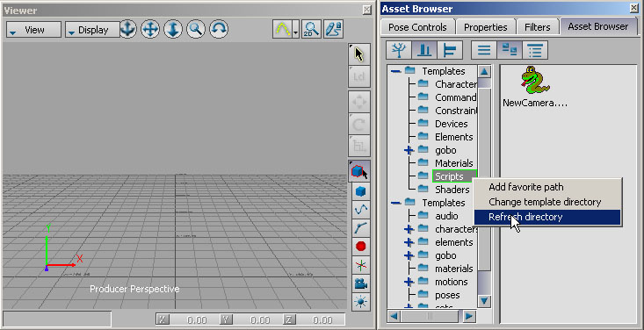Switch to plain list view icon

[x=484, y=51]
